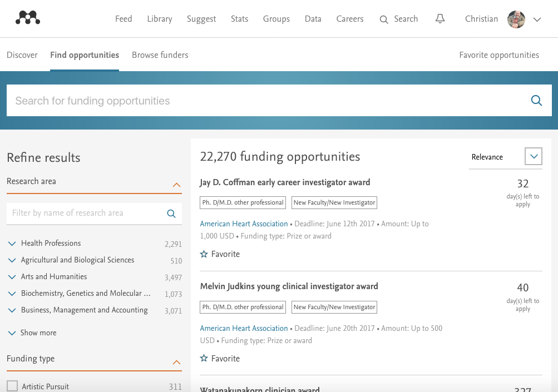Open the Relevance sort dropdown
The image size is (558, 392).
532,156
